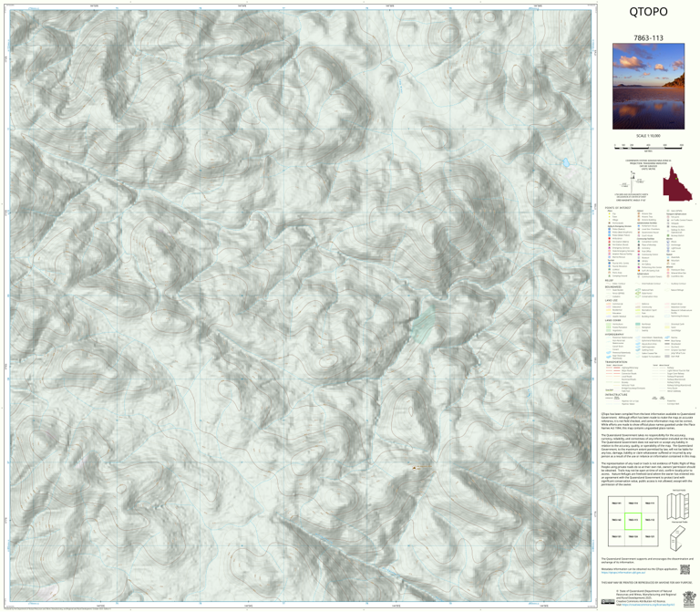Click the metres scale bar
The height and width of the screenshot is (612, 700).
[x=648, y=146]
